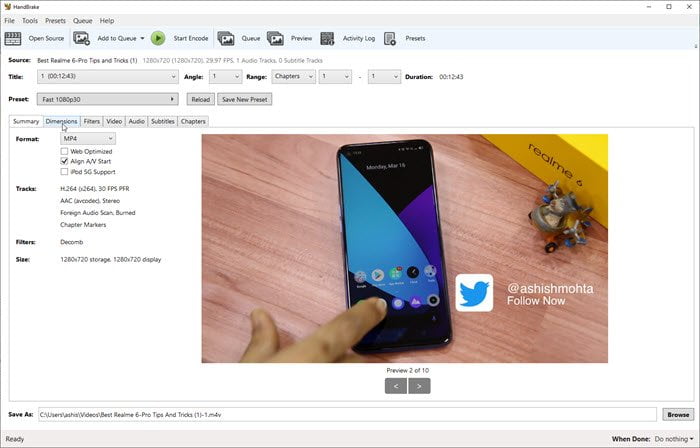The width and height of the screenshot is (700, 448).
Task: Click the Duration value 00:12:43
Action: pyautogui.click(x=451, y=77)
